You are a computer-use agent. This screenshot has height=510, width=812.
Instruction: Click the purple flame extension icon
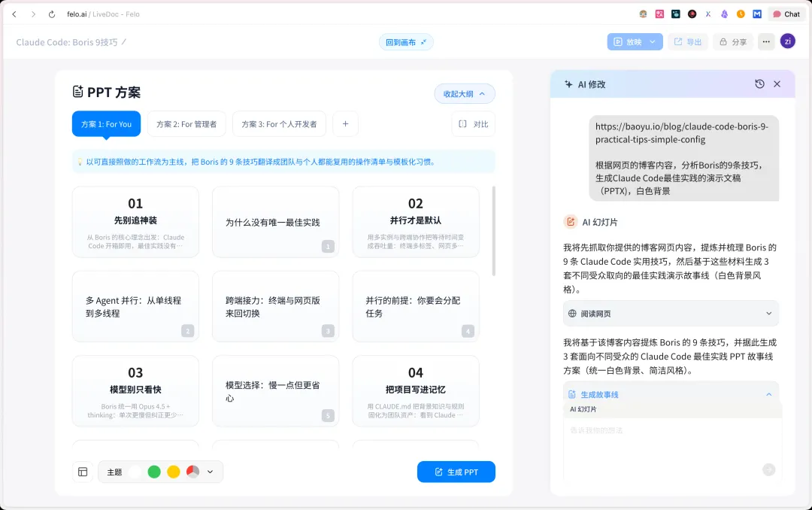pos(725,14)
